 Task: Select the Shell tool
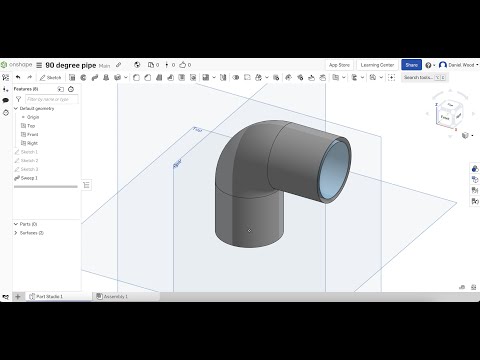(x=182, y=77)
